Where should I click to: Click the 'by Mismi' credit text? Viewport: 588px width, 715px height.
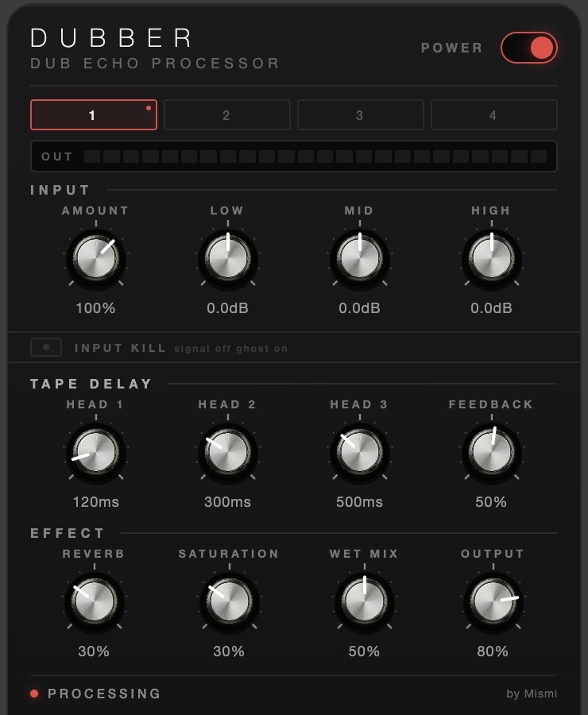pos(532,694)
